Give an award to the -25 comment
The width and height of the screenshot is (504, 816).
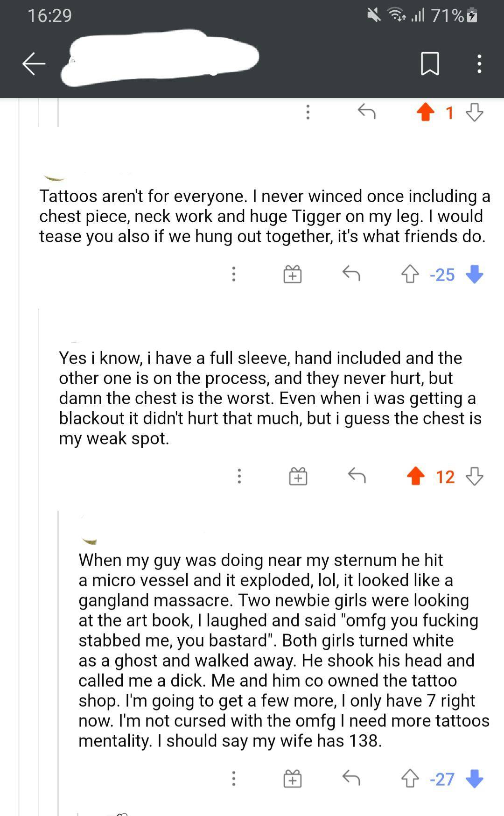[293, 275]
